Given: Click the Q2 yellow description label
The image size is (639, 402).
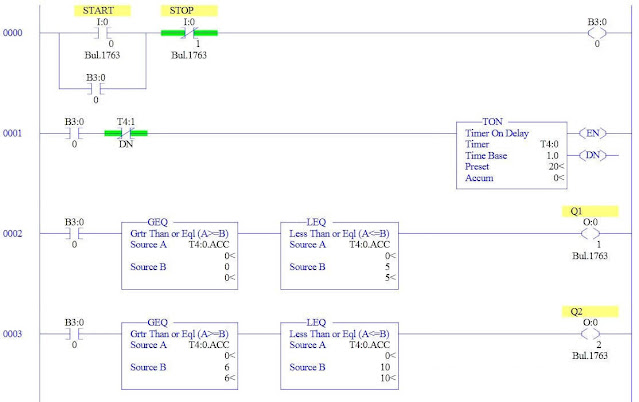Looking at the screenshot, I should click(x=590, y=311).
